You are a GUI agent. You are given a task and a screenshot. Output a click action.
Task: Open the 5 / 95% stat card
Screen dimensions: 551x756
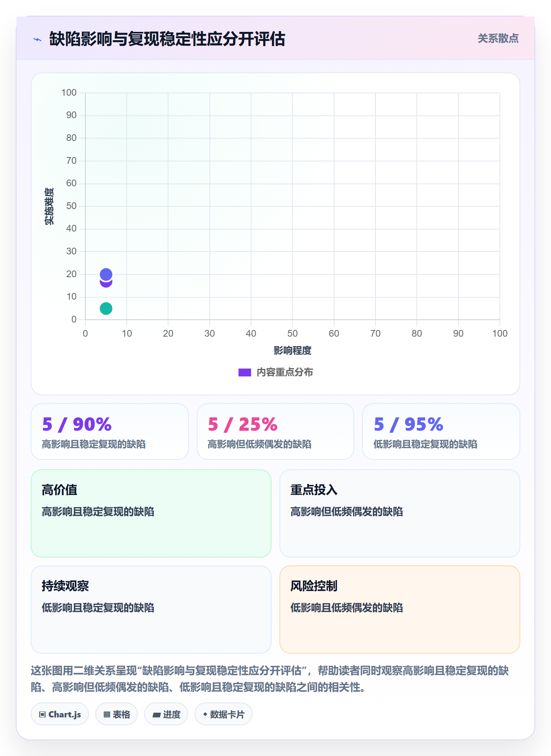pyautogui.click(x=441, y=432)
